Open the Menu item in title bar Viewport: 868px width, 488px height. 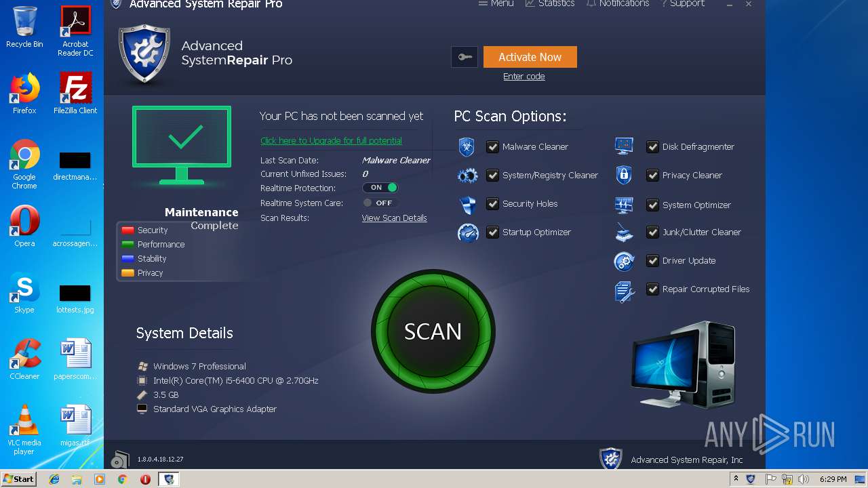click(x=496, y=3)
